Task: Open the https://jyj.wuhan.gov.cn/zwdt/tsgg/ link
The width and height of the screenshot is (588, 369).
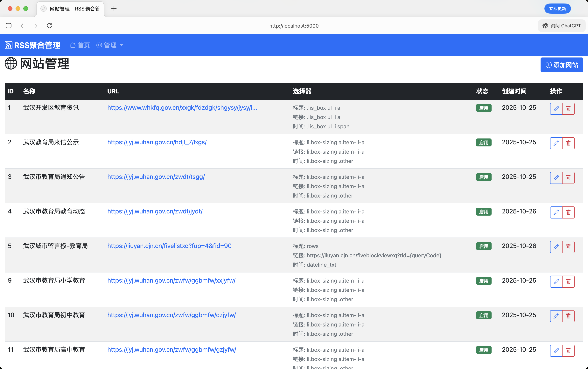Action: 156,177
